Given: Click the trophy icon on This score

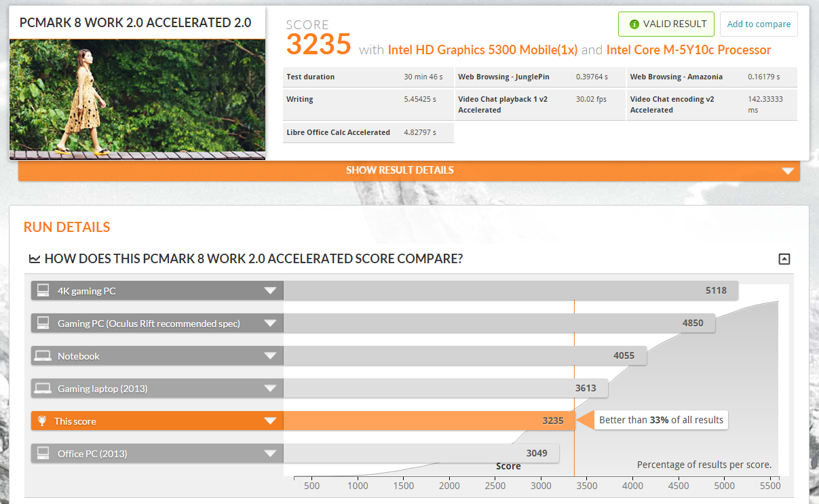Looking at the screenshot, I should [x=42, y=421].
